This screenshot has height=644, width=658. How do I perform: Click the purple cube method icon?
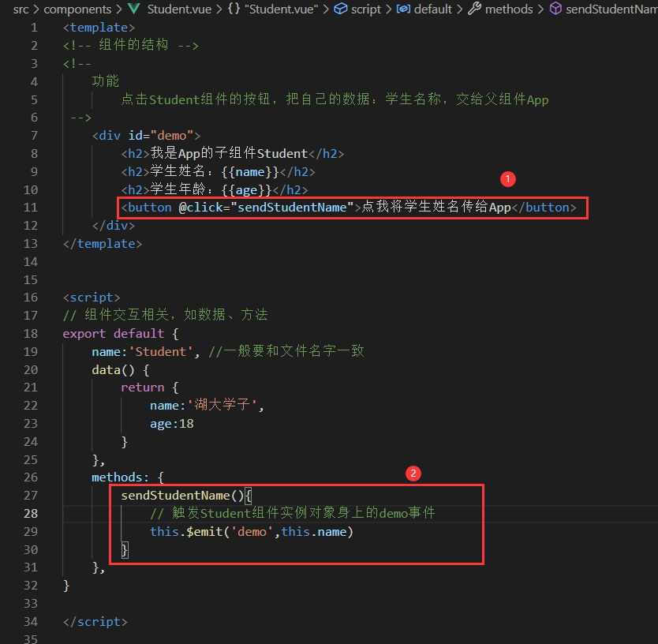pos(555,9)
